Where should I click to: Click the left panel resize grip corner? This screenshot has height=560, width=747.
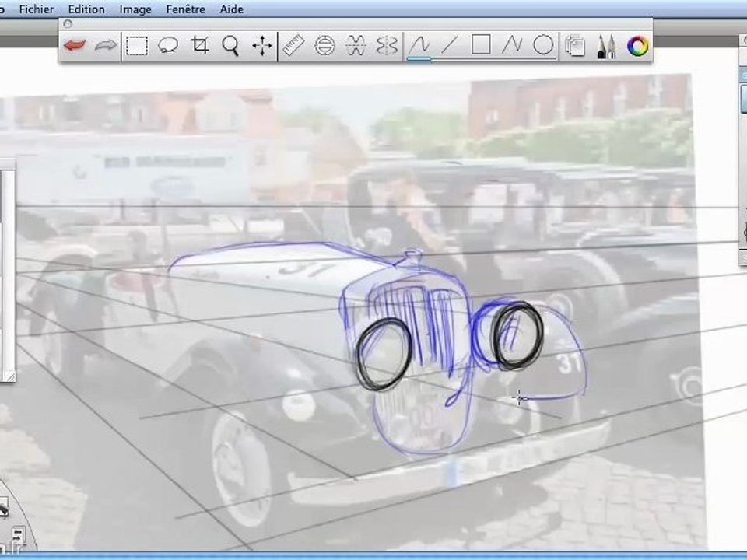click(x=9, y=376)
